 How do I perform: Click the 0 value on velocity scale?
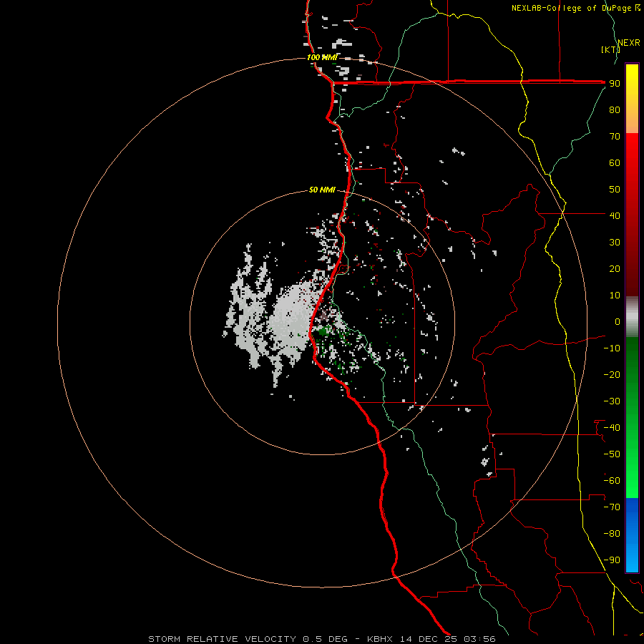pos(618,321)
